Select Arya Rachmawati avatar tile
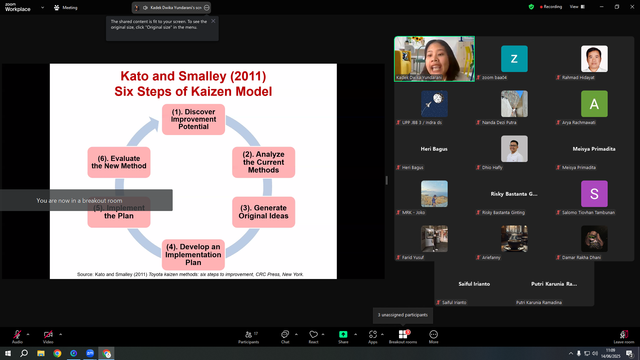This screenshot has width=640, height=360. (594, 104)
